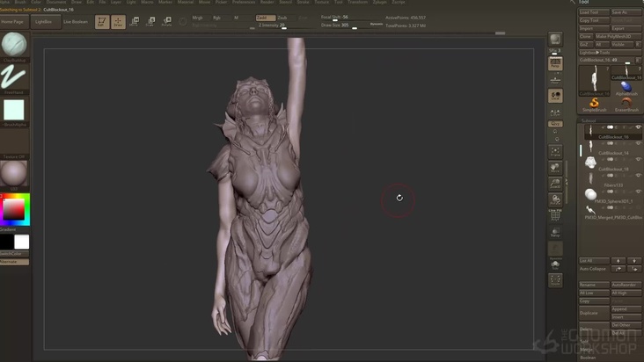Open the Transform menu
The image size is (644, 362).
pyautogui.click(x=357, y=2)
